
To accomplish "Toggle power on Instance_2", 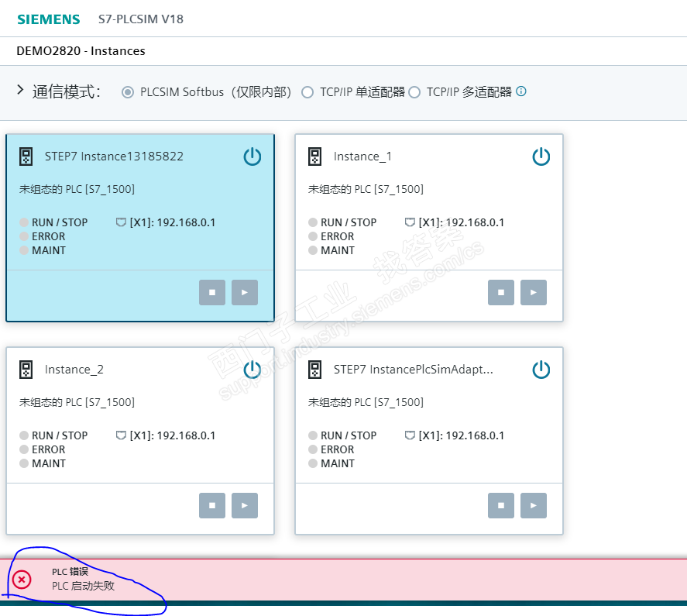I will point(252,370).
